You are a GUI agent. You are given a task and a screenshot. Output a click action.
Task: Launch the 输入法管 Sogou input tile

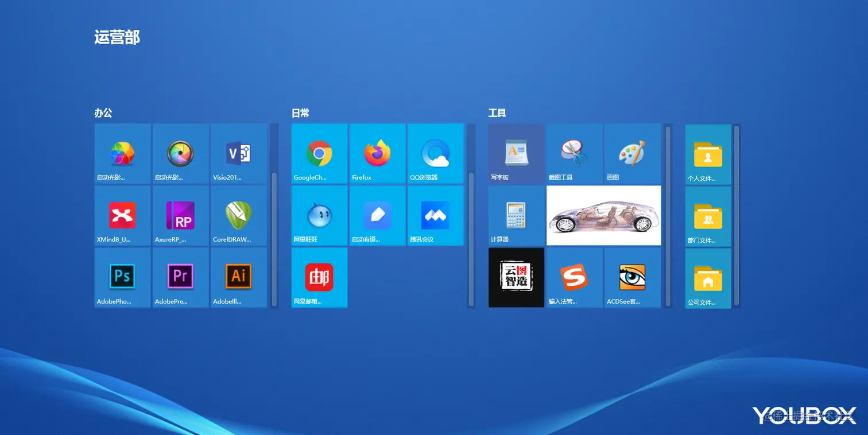(x=575, y=278)
